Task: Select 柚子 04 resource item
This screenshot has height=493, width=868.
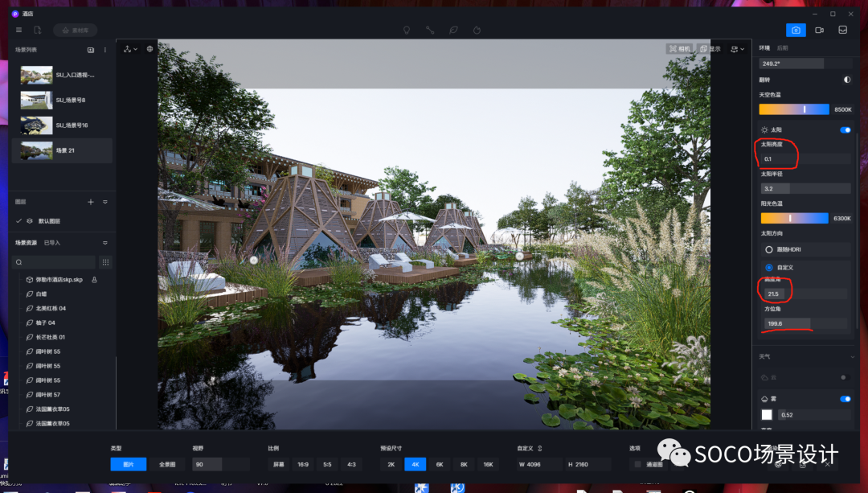Action: (x=45, y=323)
